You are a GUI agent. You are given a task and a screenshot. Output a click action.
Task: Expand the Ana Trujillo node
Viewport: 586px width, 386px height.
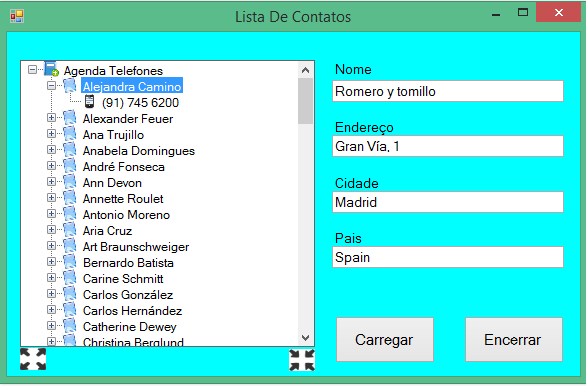tap(52, 134)
